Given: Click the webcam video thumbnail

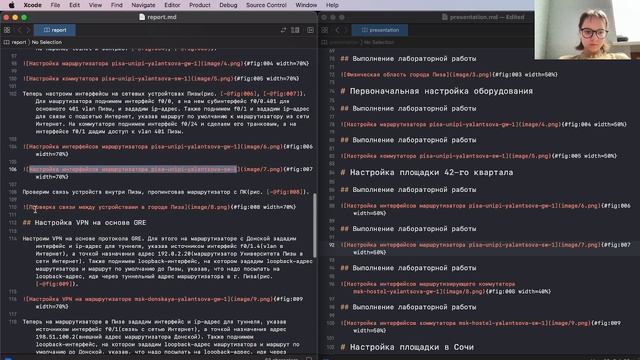Looking at the screenshot, I should point(587,30).
